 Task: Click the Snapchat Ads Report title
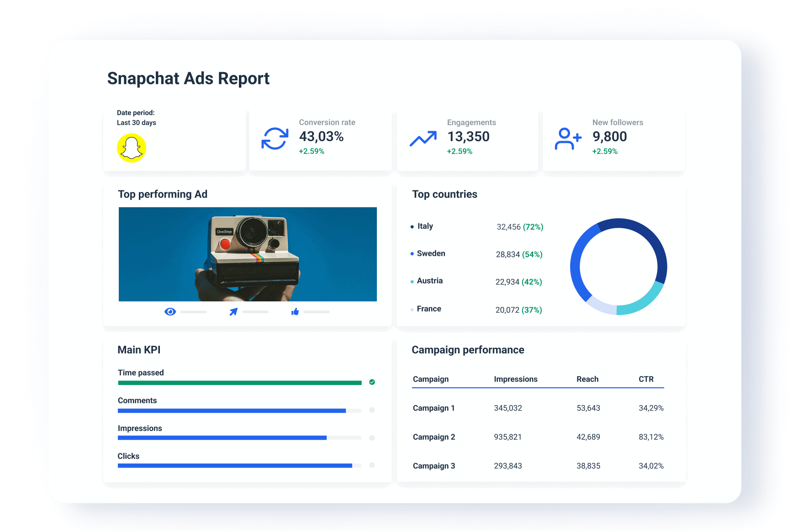(x=188, y=79)
